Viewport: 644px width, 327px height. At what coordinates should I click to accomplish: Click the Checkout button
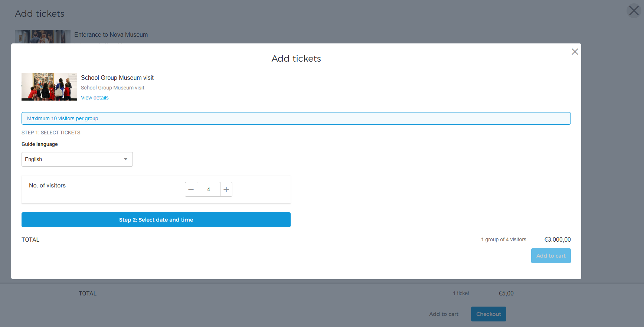coord(488,314)
